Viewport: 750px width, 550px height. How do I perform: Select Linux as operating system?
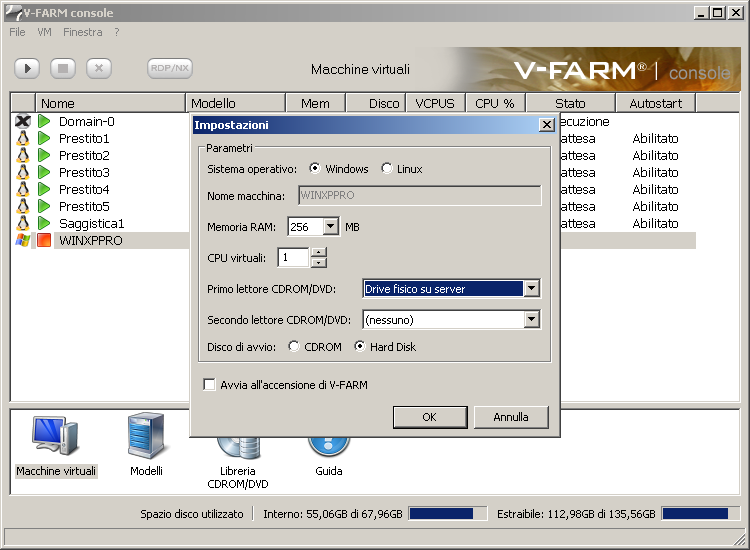click(x=386, y=168)
